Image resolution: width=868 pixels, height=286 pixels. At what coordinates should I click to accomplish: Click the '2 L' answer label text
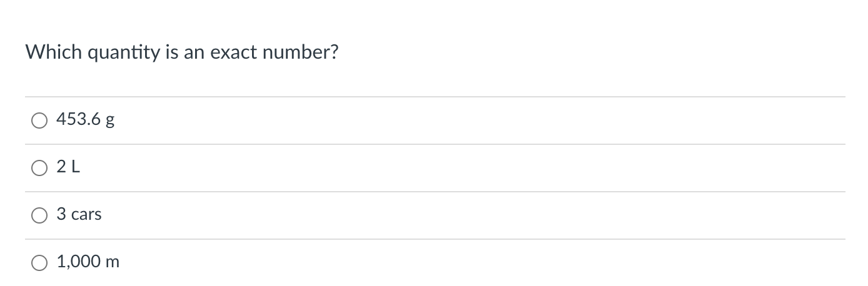68,167
